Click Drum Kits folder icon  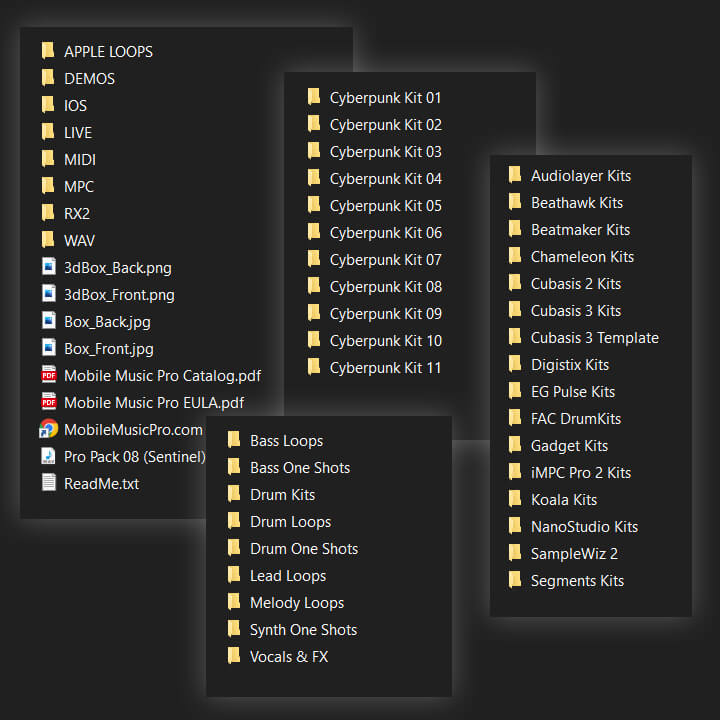click(234, 495)
